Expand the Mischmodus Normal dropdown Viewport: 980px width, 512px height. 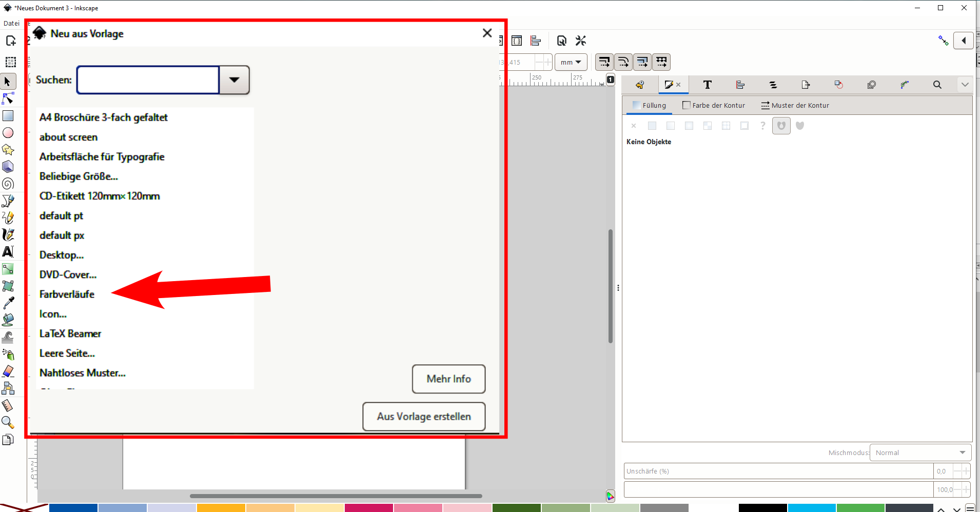coord(920,452)
